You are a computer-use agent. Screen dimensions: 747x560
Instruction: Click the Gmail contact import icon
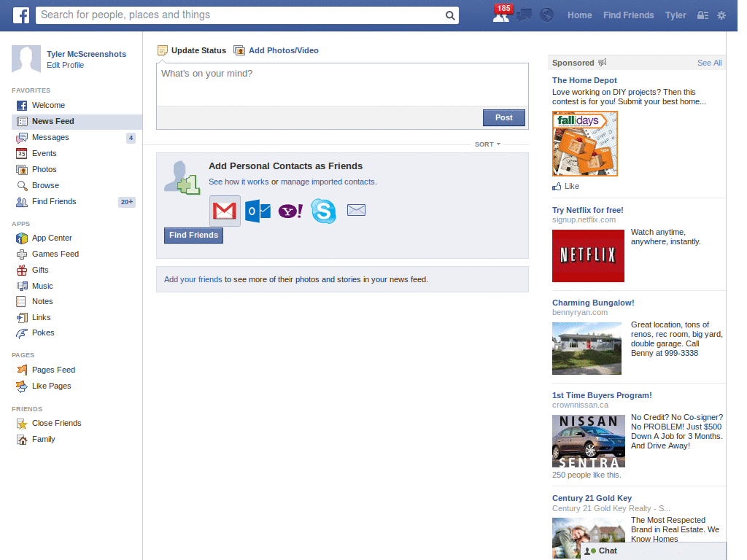pos(225,211)
